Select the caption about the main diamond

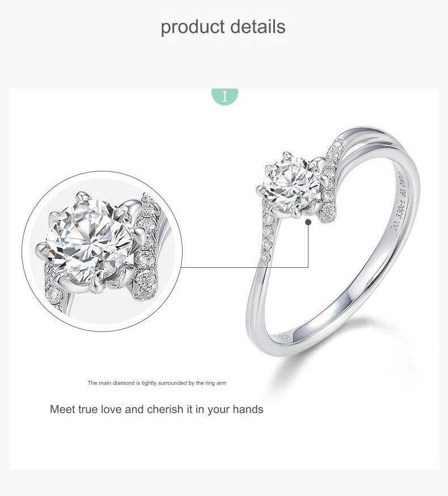point(157,383)
